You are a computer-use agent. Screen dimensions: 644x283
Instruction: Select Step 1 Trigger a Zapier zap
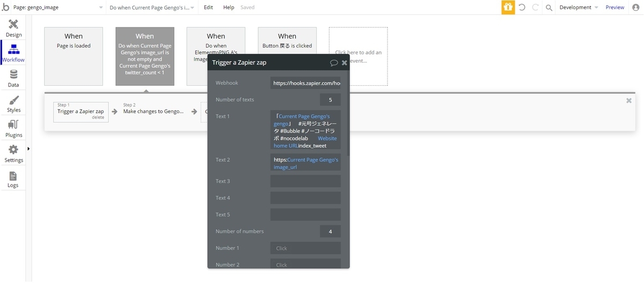point(81,111)
